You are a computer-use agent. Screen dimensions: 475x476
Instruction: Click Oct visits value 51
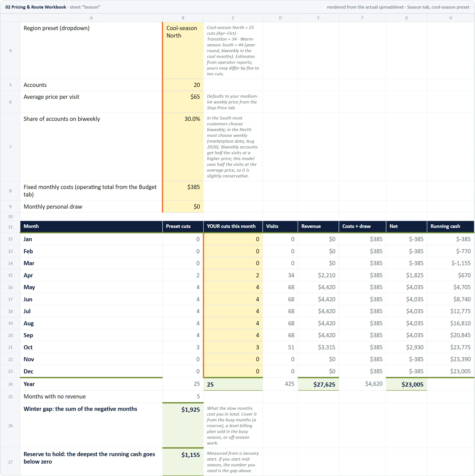(x=291, y=347)
